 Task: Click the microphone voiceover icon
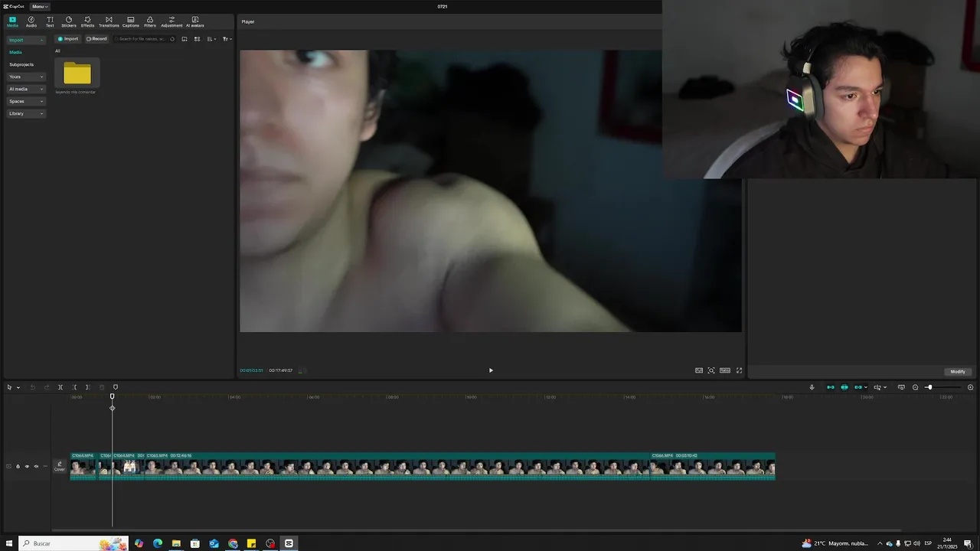coord(812,387)
